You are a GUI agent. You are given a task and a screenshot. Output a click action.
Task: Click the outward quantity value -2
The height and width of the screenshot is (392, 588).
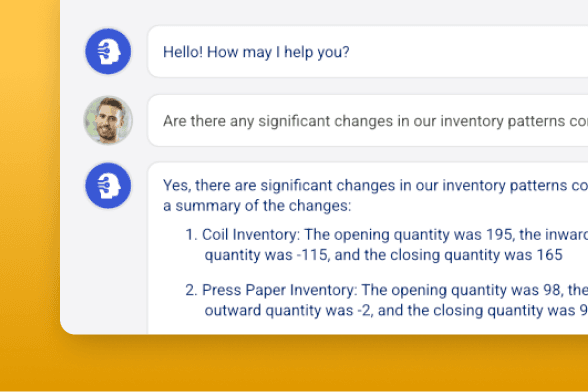coord(364,310)
